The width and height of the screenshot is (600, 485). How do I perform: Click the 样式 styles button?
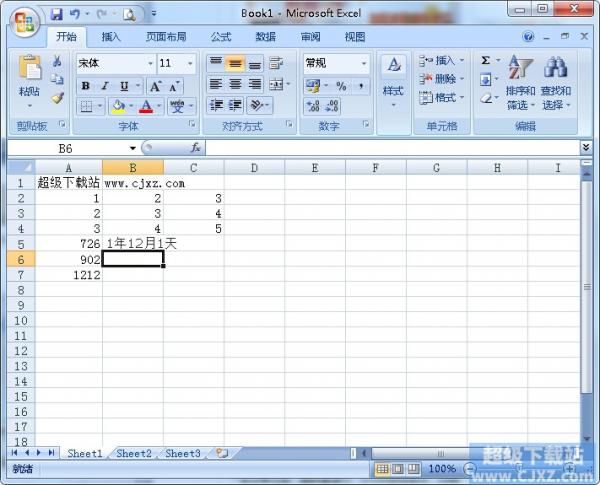393,80
